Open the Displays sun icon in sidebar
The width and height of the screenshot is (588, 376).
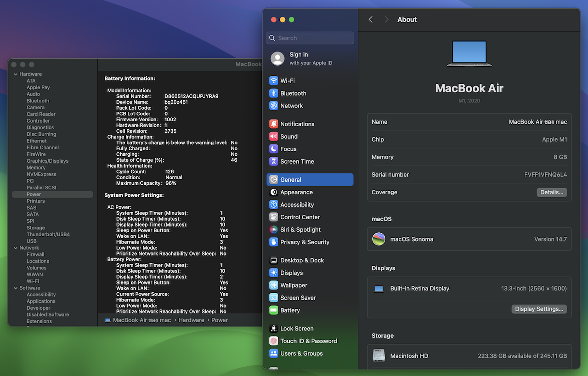pos(274,273)
